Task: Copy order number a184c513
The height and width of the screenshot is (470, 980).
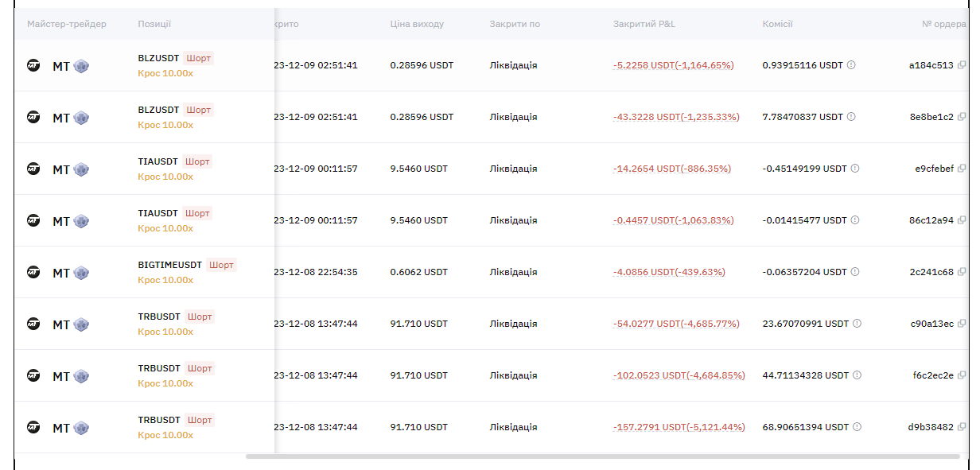Action: pyautogui.click(x=962, y=65)
